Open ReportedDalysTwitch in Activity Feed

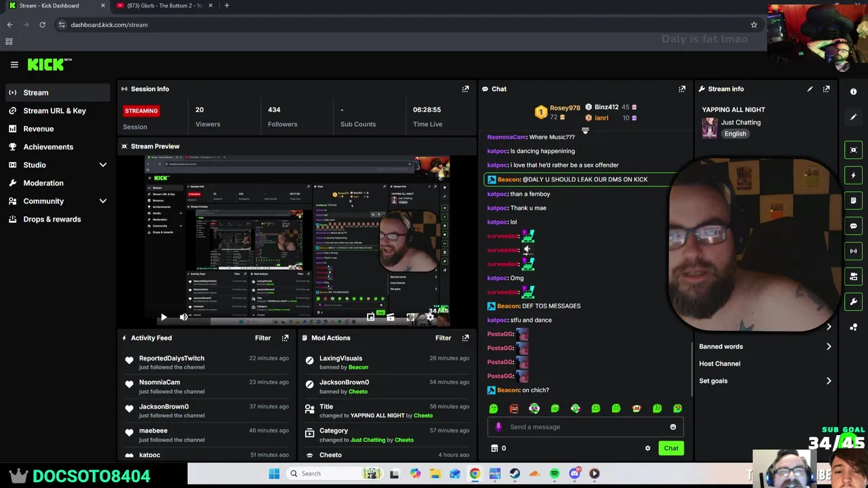[x=172, y=358]
